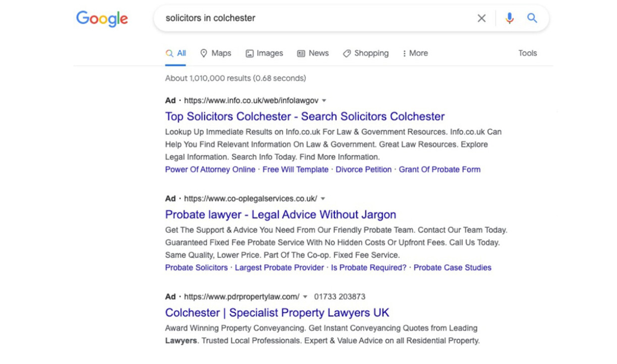Click the Shopping tag icon
The height and width of the screenshot is (364, 617).
tap(347, 53)
